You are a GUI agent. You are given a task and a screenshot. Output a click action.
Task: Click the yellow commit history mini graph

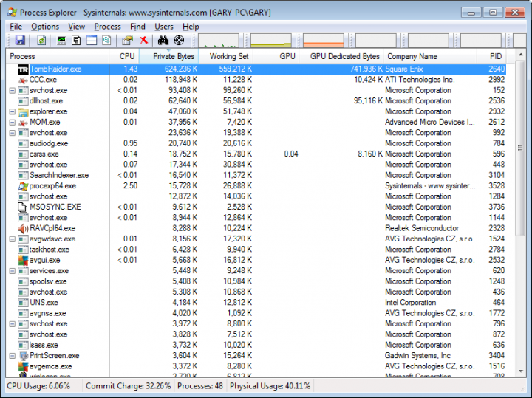[271, 41]
